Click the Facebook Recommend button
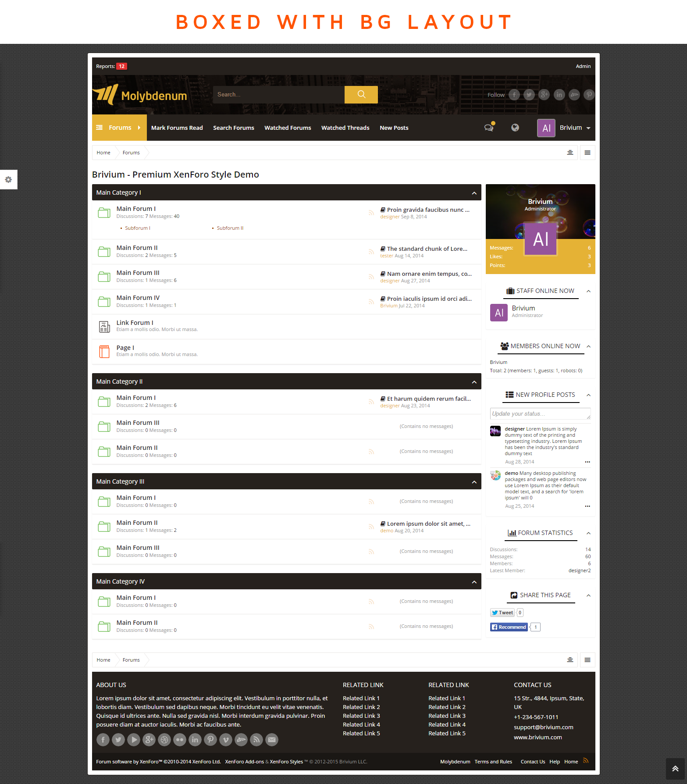 [x=509, y=627]
